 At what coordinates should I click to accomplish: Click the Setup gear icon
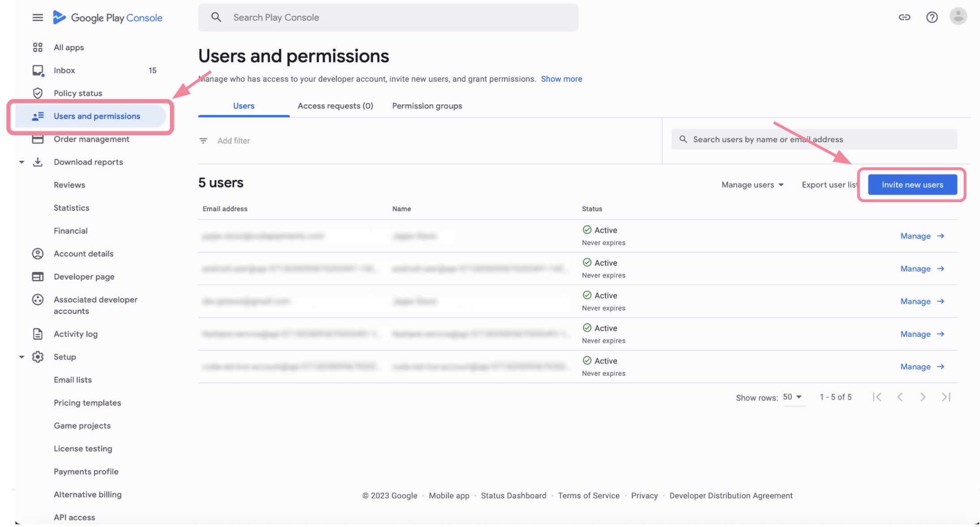pyautogui.click(x=38, y=357)
